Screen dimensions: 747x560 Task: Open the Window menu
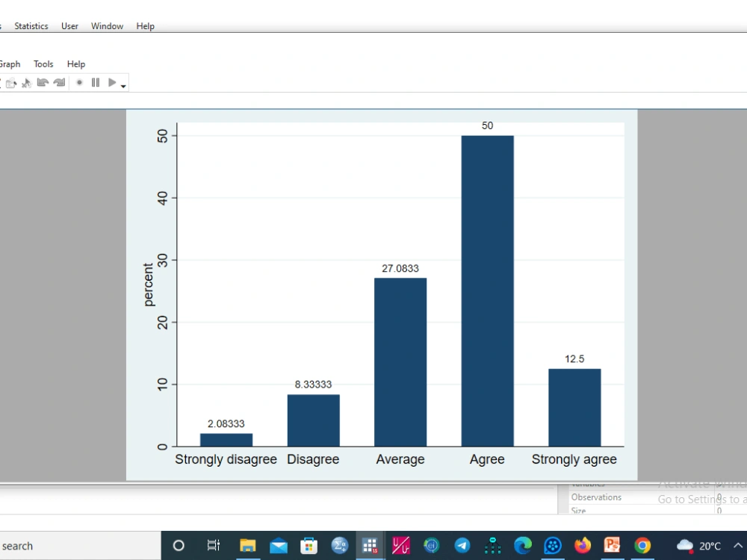point(107,26)
